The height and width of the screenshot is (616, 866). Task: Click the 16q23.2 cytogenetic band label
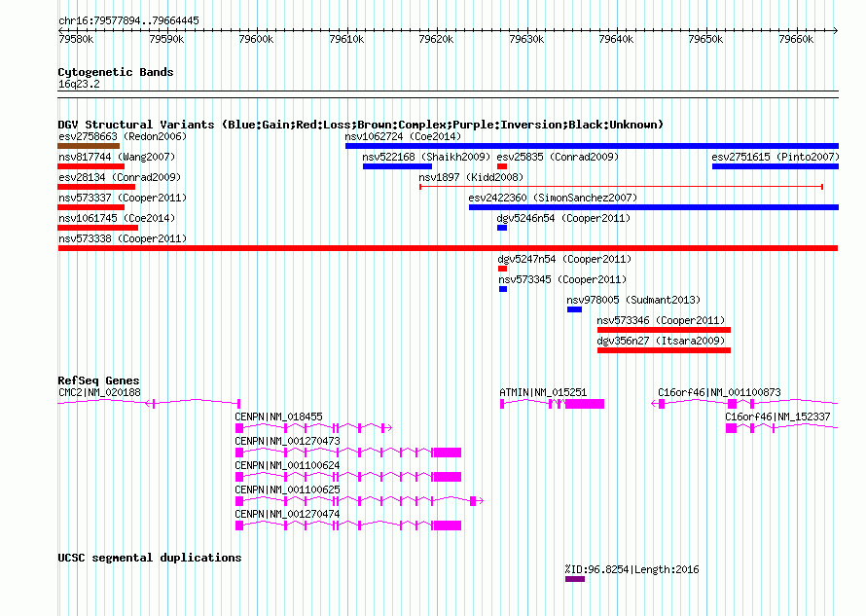79,85
